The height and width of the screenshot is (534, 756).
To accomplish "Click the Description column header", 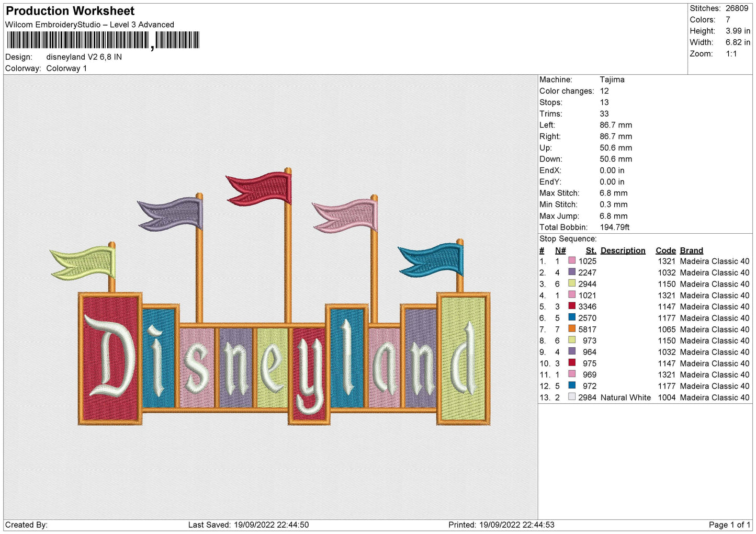I will pyautogui.click(x=623, y=251).
